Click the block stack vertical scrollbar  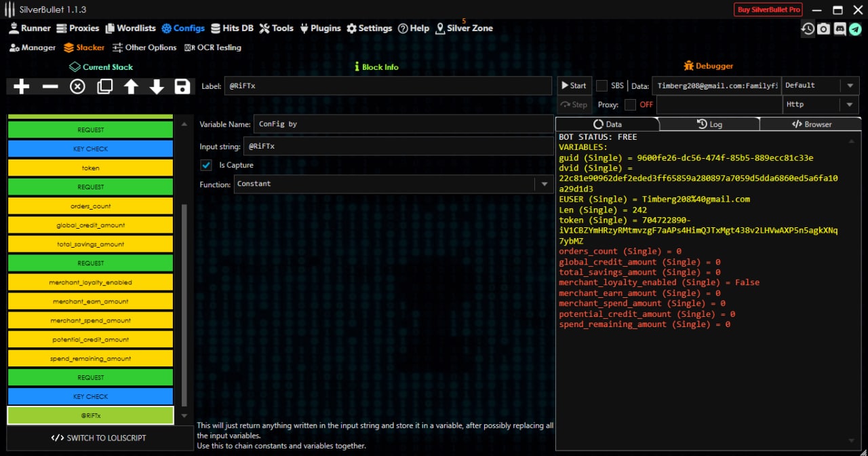pos(184,305)
